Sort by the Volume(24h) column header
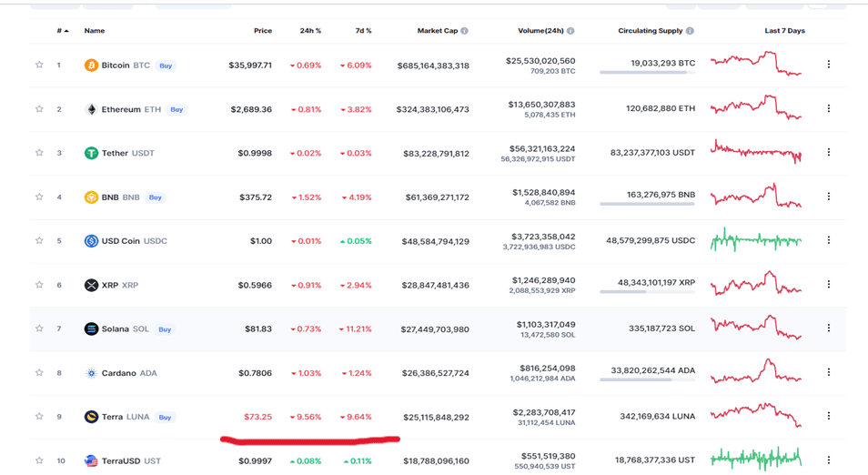The height and width of the screenshot is (475, 868). 540,31
